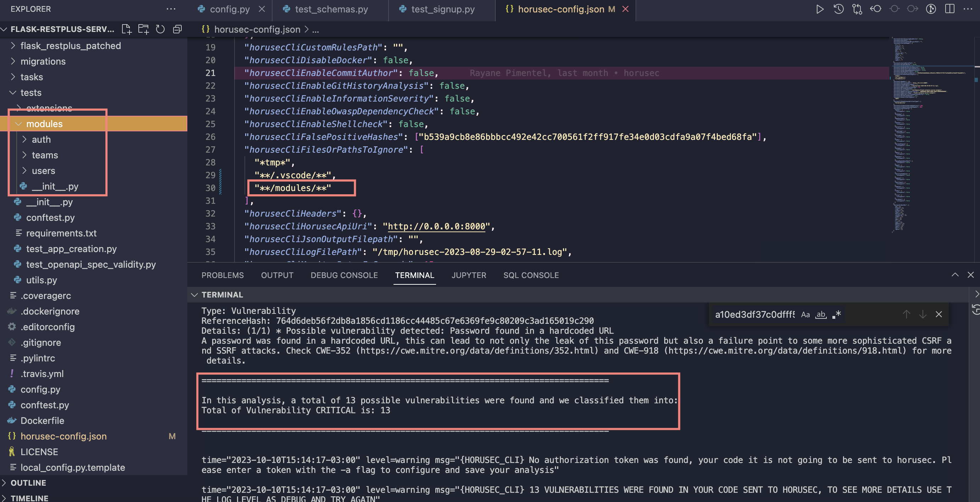
Task: Click the go back navigation icon
Action: pos(875,8)
